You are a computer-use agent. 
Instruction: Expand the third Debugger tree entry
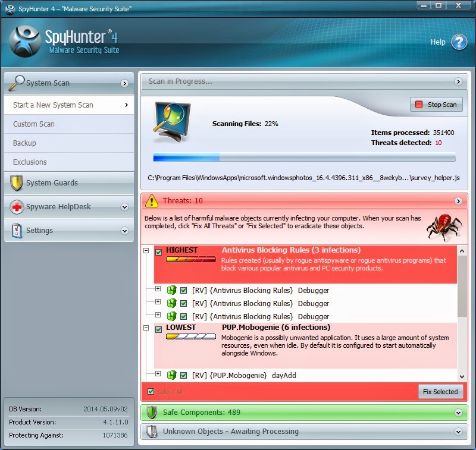point(158,314)
